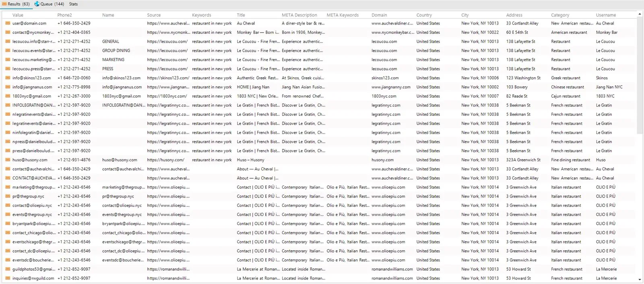Select the mail icon beside INFOLEGRATIN@DAN...
644x284 pixels.
click(x=8, y=105)
